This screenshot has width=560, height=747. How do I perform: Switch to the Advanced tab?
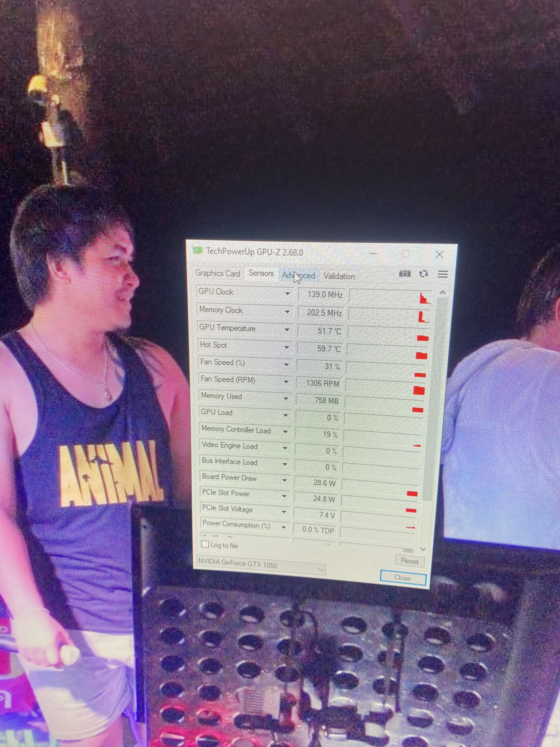click(x=299, y=275)
